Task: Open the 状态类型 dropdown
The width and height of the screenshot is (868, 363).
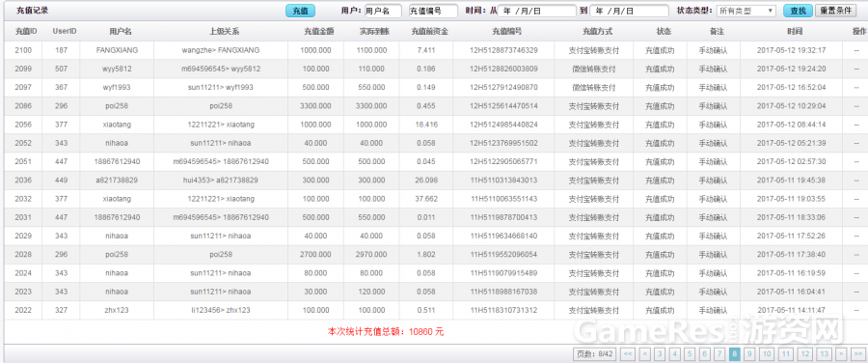Action: (746, 11)
